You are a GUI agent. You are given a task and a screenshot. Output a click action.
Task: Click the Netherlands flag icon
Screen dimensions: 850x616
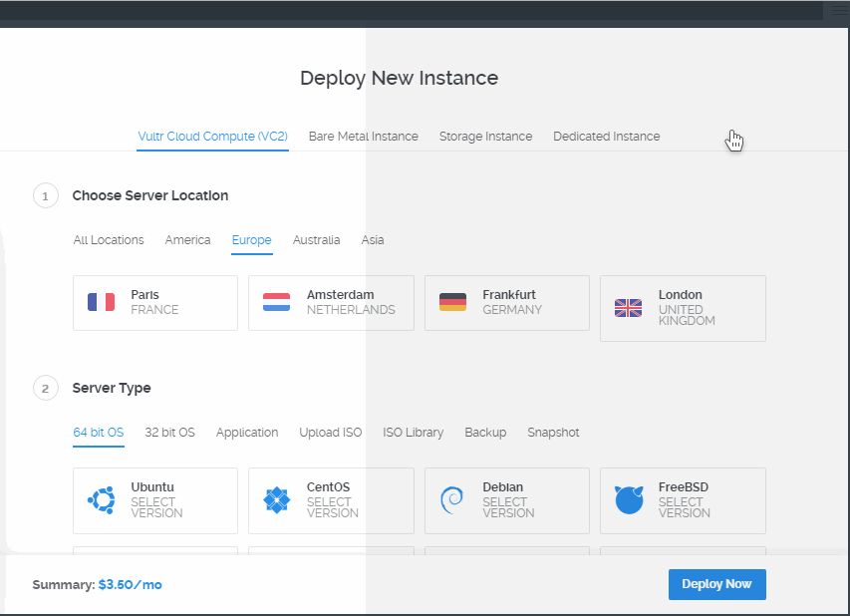276,302
